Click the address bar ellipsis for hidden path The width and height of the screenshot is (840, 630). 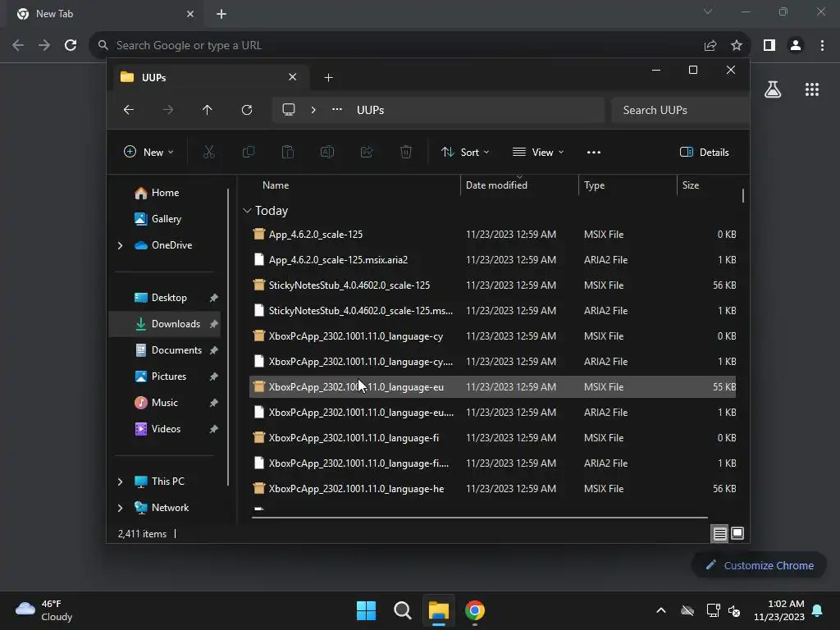(x=337, y=109)
